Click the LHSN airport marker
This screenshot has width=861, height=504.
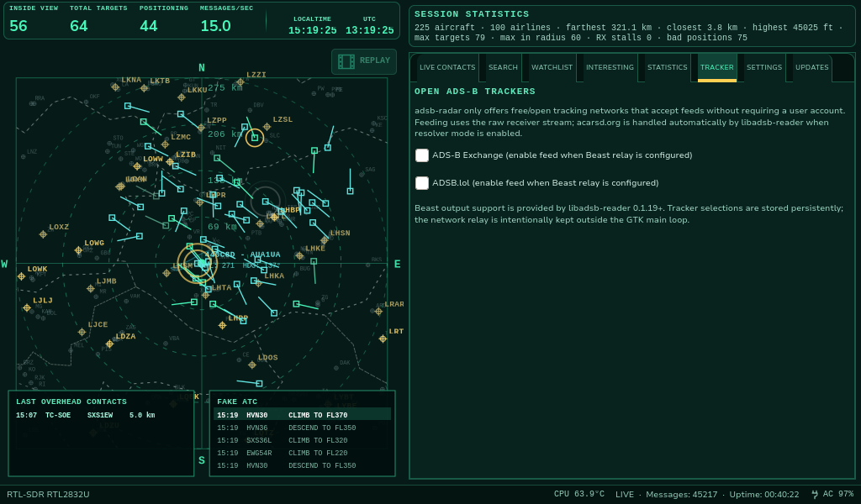point(325,240)
